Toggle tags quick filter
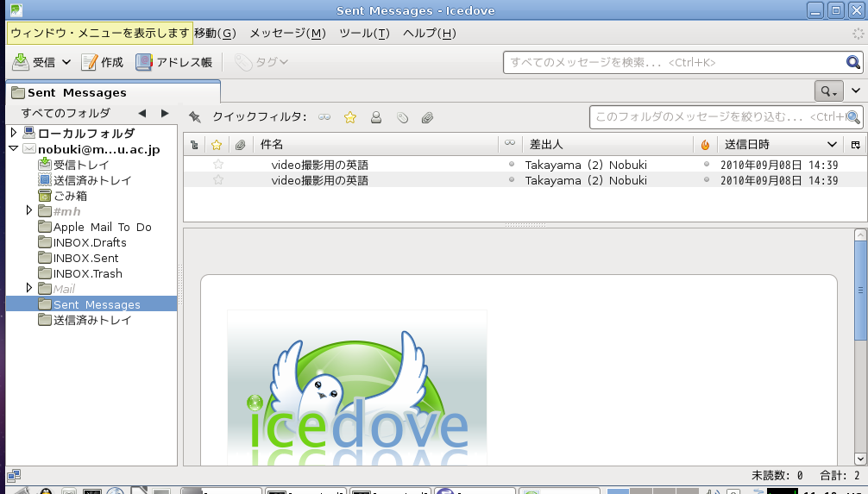The width and height of the screenshot is (868, 494). [402, 117]
